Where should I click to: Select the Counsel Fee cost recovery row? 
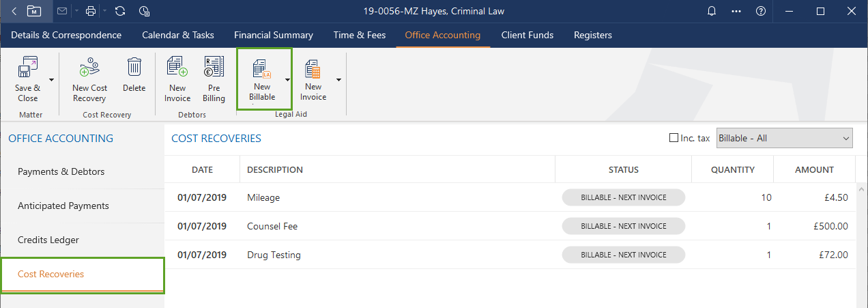pyautogui.click(x=273, y=226)
